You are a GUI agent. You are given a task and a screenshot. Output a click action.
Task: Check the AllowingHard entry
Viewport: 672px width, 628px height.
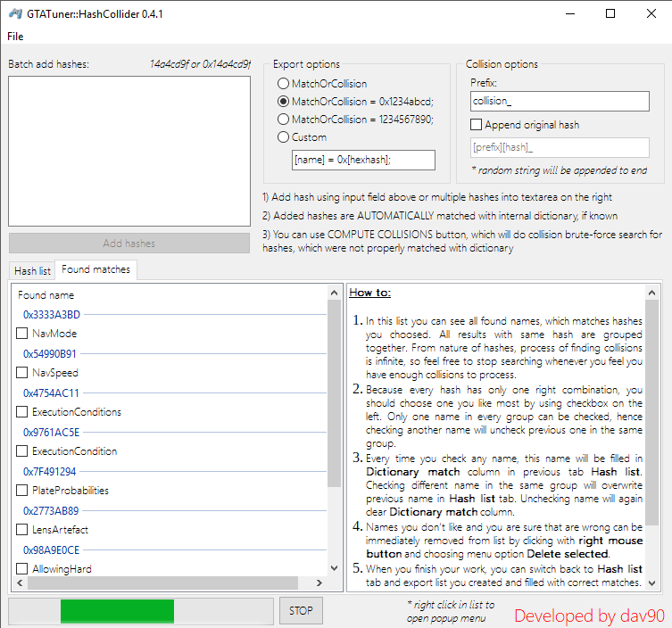coord(21,569)
